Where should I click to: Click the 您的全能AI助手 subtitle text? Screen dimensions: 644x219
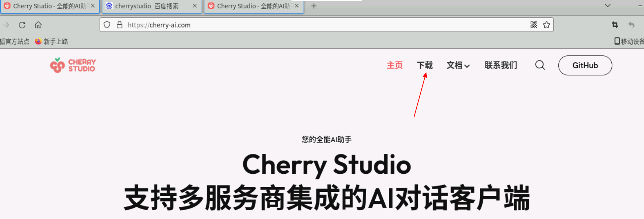point(326,139)
